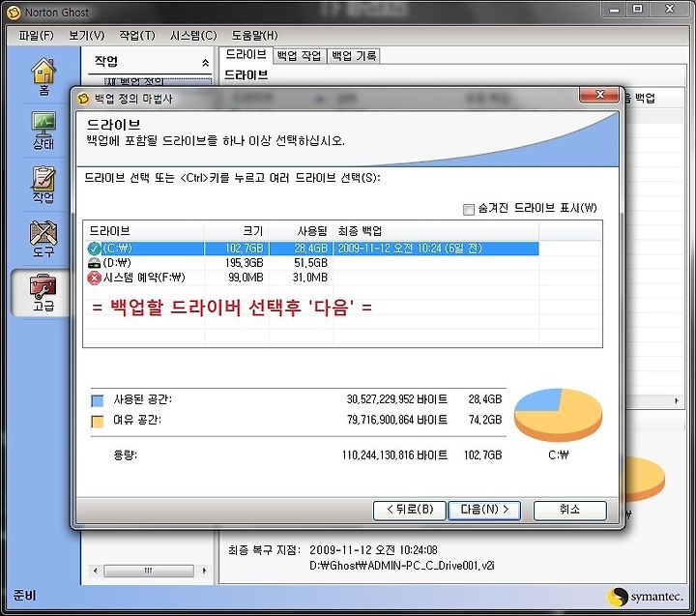Screen dimensions: 696x616
Task: Open the 상태 (Status) sidebar icon
Action: click(x=43, y=131)
